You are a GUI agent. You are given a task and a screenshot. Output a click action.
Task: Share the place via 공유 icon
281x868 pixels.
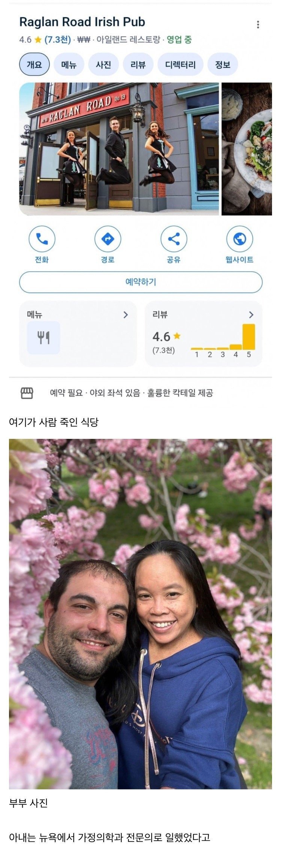point(173,239)
